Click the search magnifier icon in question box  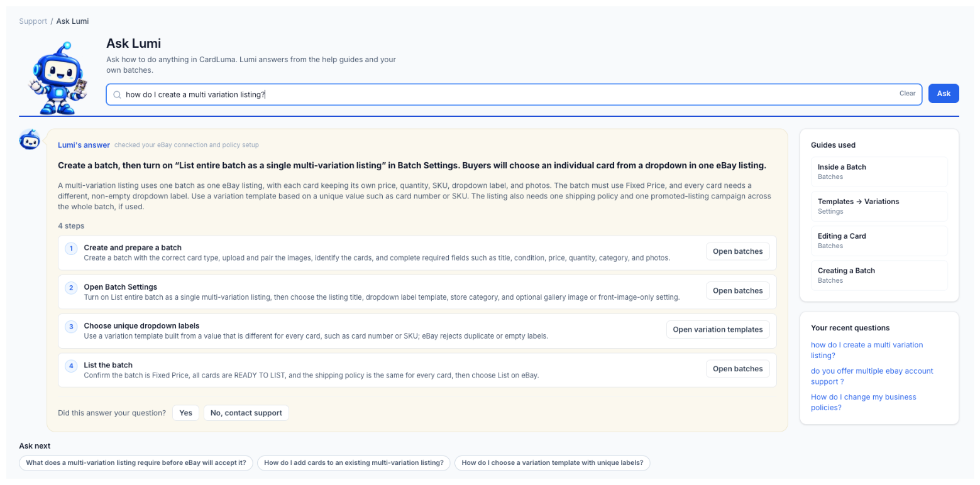[x=117, y=94]
